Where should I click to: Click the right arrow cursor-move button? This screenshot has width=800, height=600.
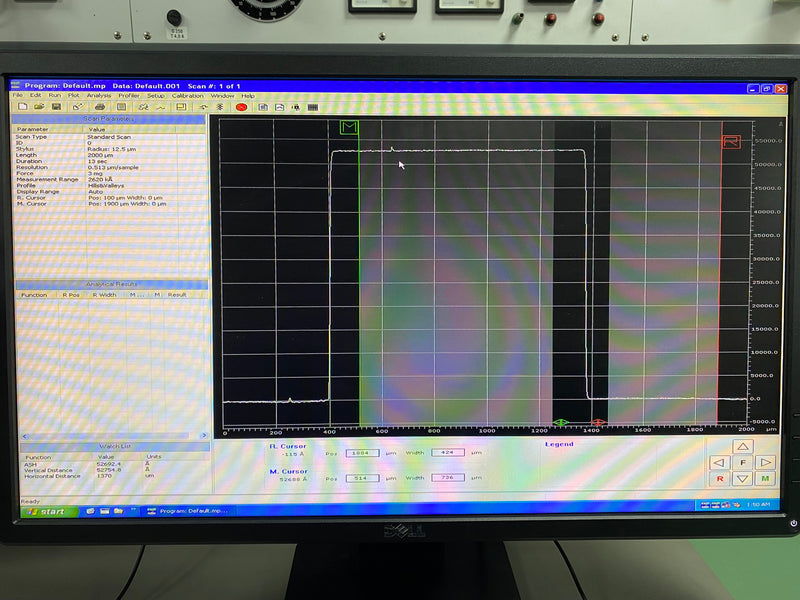tap(766, 462)
